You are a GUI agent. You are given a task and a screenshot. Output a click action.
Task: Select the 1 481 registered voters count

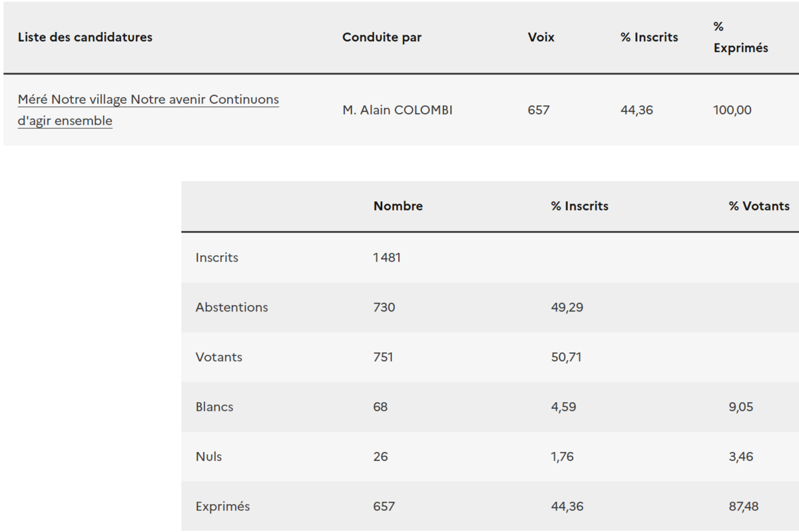[387, 258]
